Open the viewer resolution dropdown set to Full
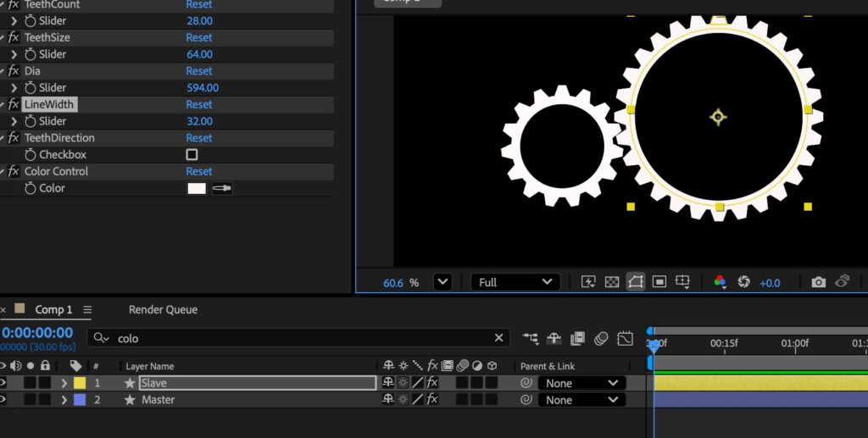This screenshot has width=868, height=438. pos(515,282)
